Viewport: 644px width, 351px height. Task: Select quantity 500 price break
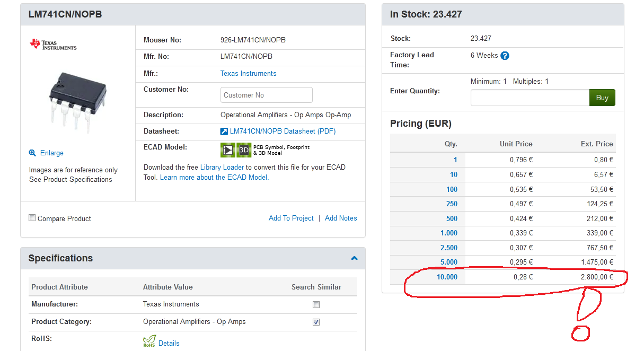tap(452, 218)
